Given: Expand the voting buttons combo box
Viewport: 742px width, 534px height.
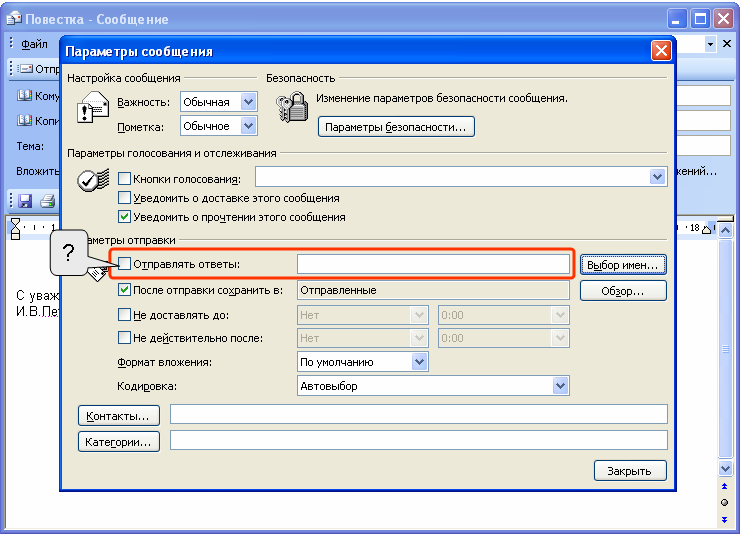Looking at the screenshot, I should (x=657, y=177).
